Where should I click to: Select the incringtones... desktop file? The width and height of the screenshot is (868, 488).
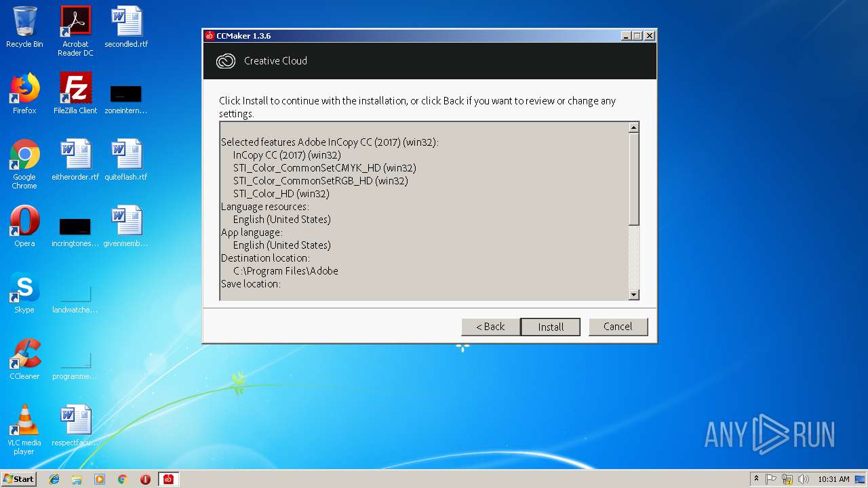tap(75, 232)
